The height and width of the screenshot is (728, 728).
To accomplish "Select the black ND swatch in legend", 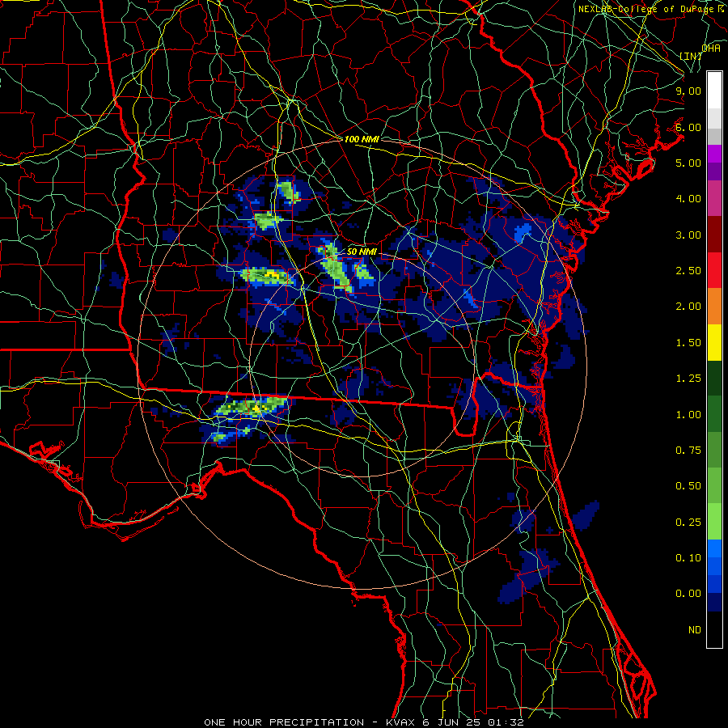I will 714,629.
